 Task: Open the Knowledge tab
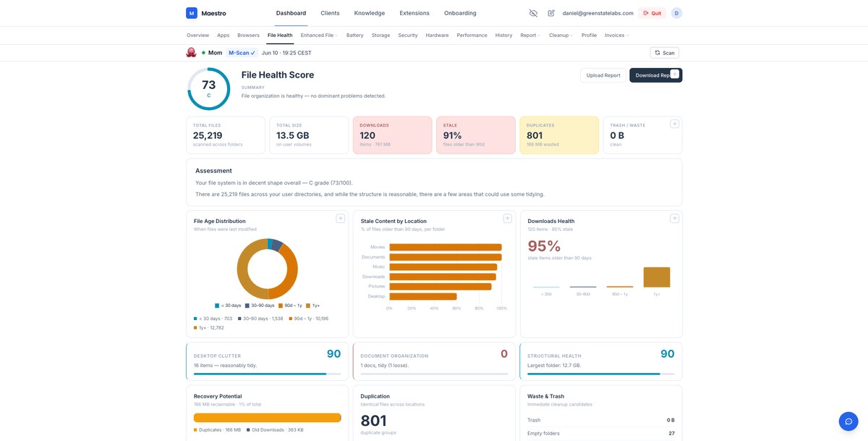(370, 13)
